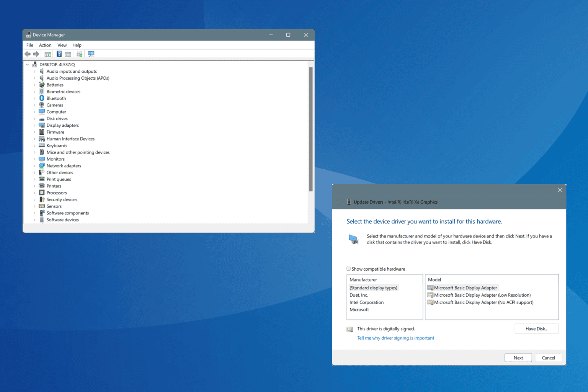588x392 pixels.
Task: Click the Mice and other pointing devices icon
Action: point(42,152)
